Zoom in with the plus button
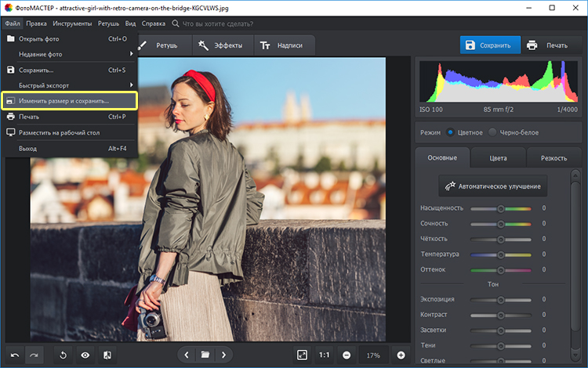The height and width of the screenshot is (368, 588). pos(401,355)
